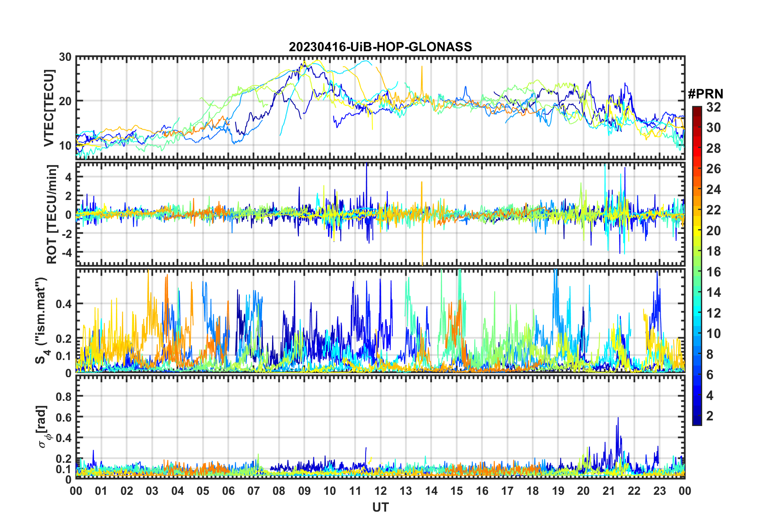Click the sigma-phi axis tick label 0.8
The height and width of the screenshot is (532, 761).
(64, 396)
